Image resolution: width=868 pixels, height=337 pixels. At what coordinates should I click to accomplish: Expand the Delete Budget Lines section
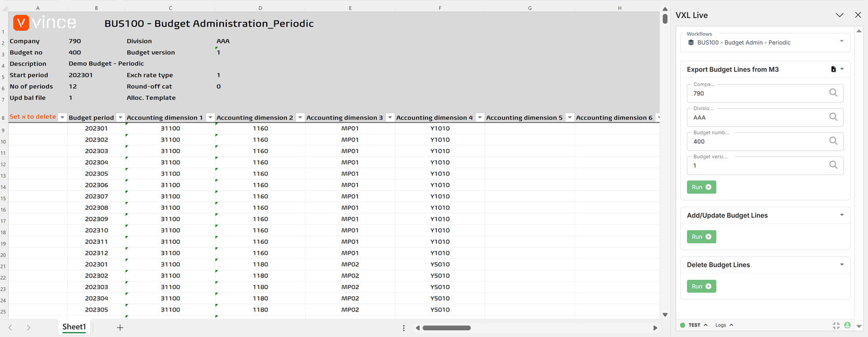pyautogui.click(x=843, y=264)
